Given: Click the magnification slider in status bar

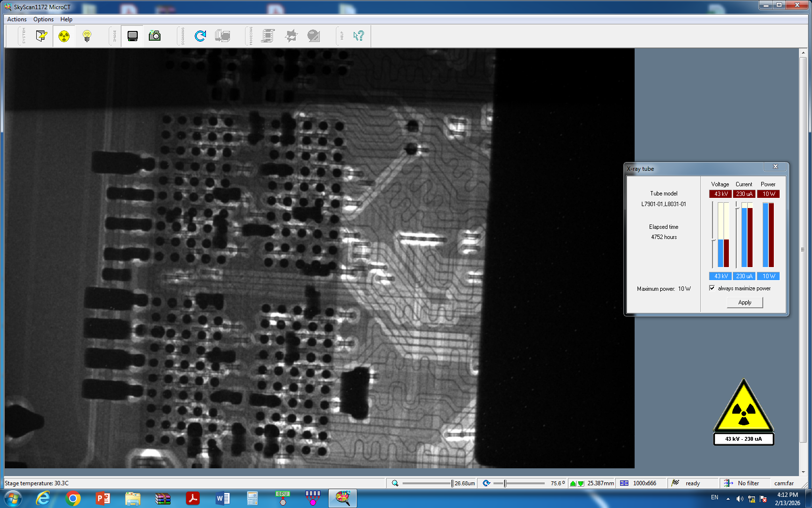Looking at the screenshot, I should click(x=452, y=483).
